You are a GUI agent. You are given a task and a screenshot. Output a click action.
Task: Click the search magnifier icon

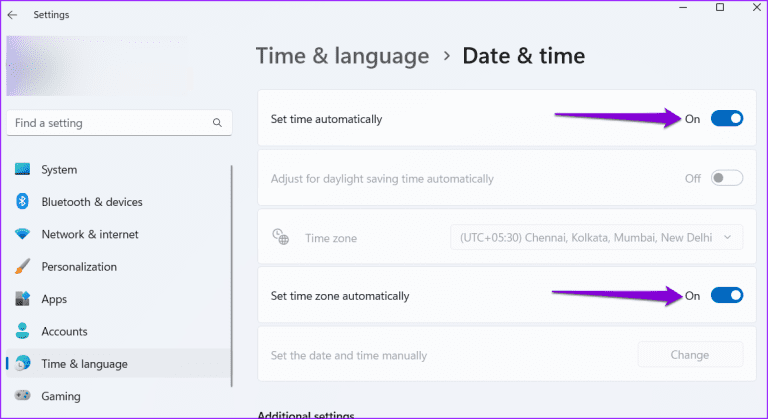(x=217, y=123)
